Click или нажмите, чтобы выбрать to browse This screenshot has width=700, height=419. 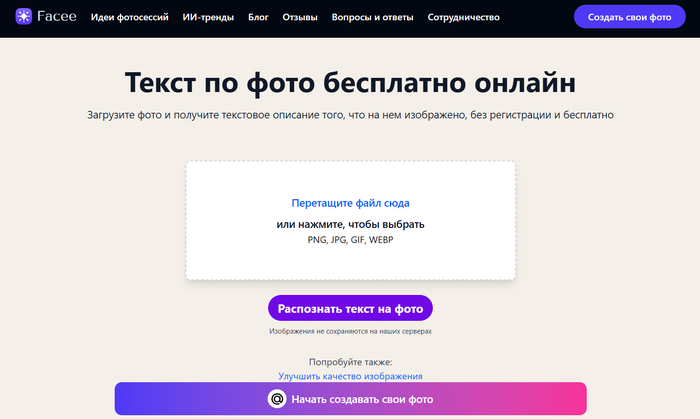350,224
